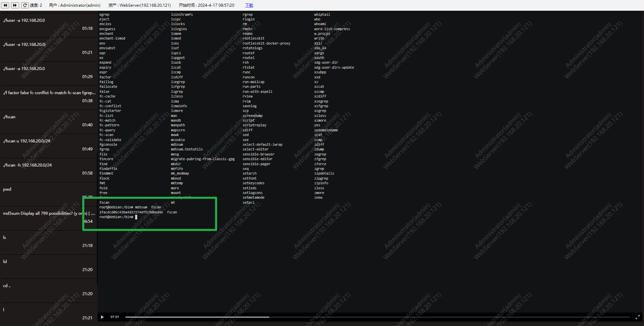
Task: Jump to the 'cd ..' command entry
Action: tap(49, 290)
